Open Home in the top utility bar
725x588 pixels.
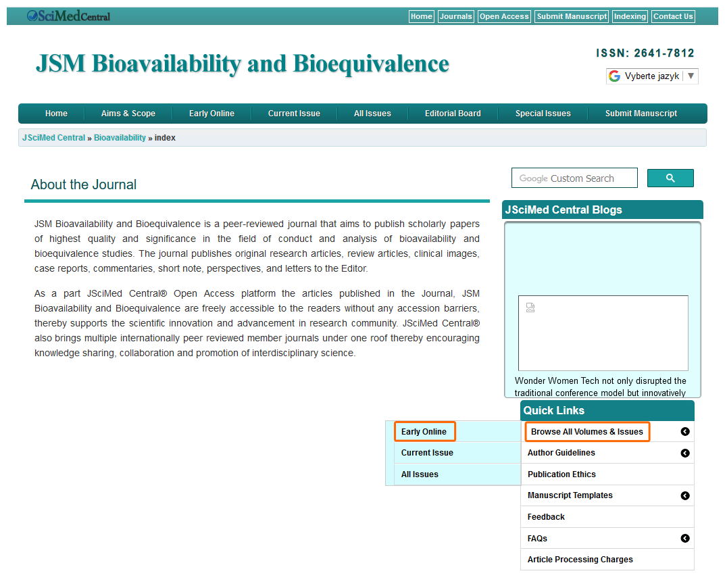(421, 17)
